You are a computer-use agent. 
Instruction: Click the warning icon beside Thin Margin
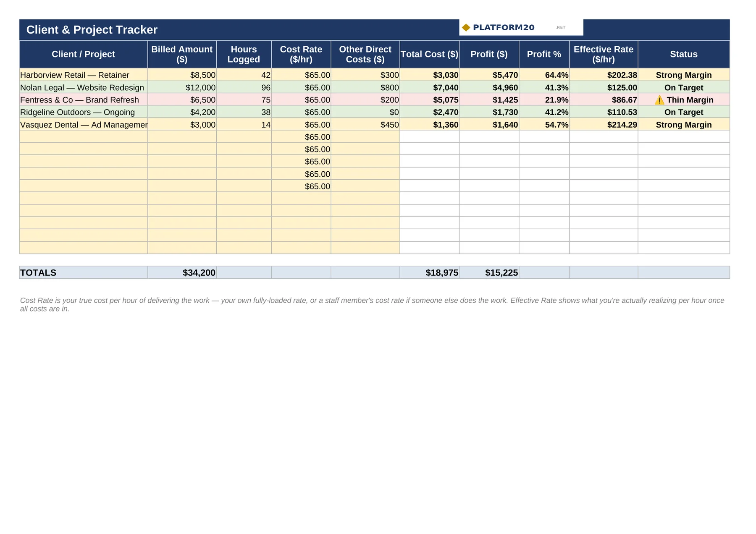click(659, 100)
